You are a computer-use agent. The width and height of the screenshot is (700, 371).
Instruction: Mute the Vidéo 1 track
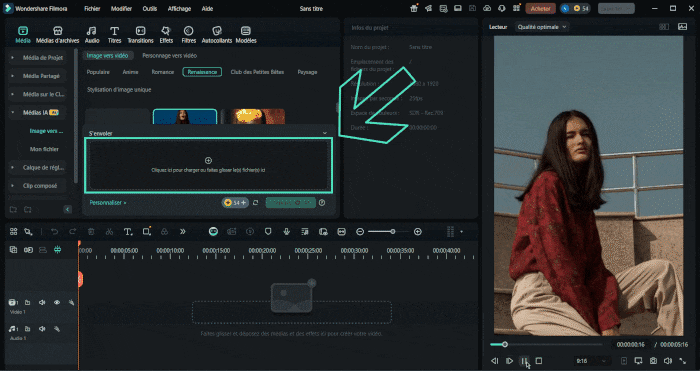point(42,303)
